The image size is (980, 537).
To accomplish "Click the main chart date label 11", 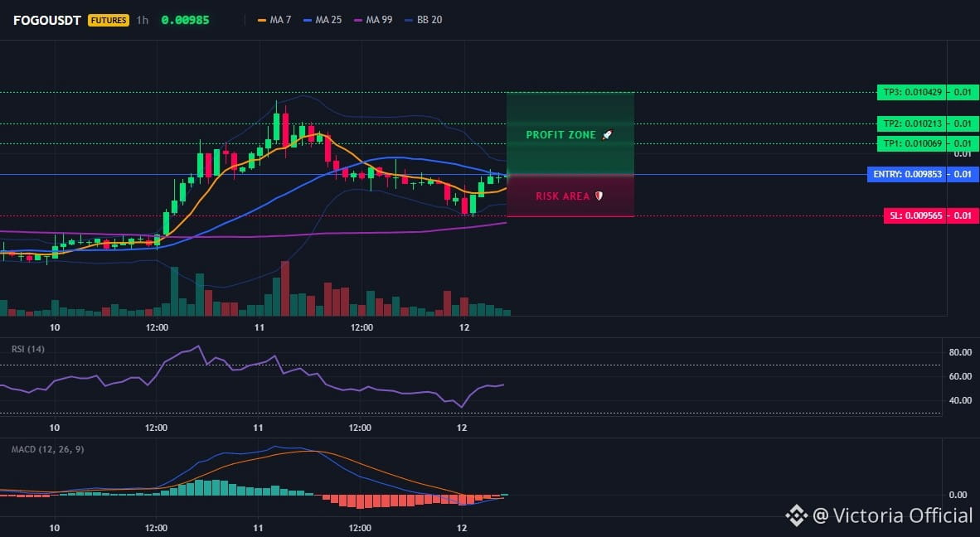I will [x=260, y=327].
